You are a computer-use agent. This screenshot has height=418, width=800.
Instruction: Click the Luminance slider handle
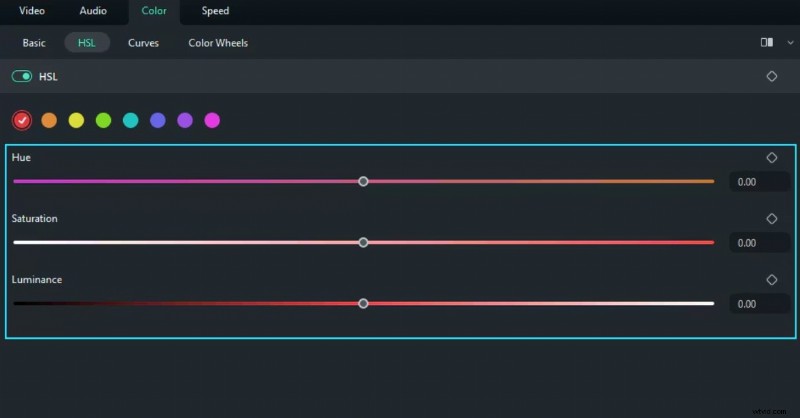click(363, 304)
